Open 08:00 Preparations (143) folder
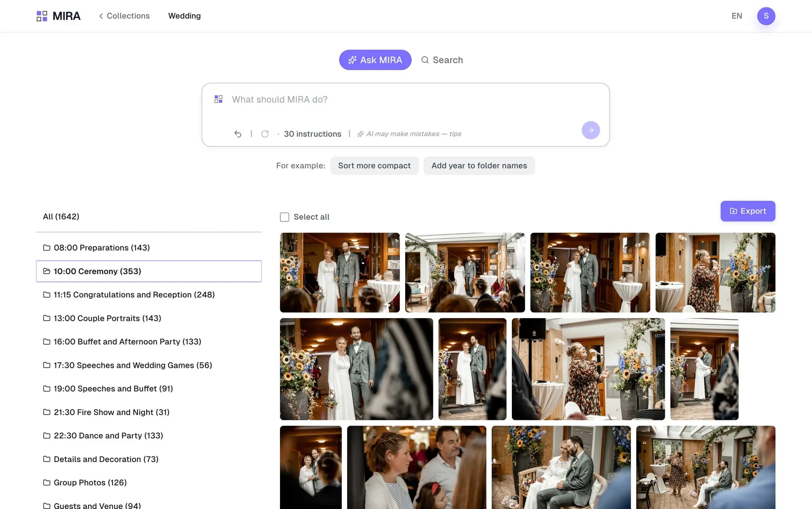 point(149,248)
